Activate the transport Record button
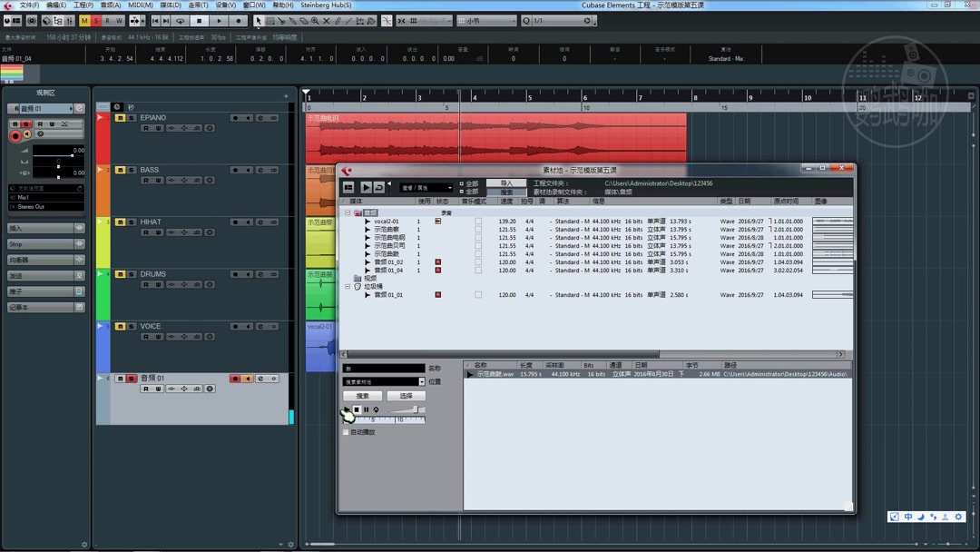 (239, 20)
